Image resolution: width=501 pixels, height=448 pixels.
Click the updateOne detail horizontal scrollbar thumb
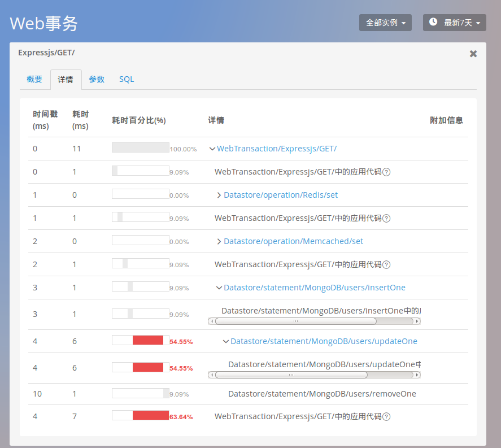(291, 375)
